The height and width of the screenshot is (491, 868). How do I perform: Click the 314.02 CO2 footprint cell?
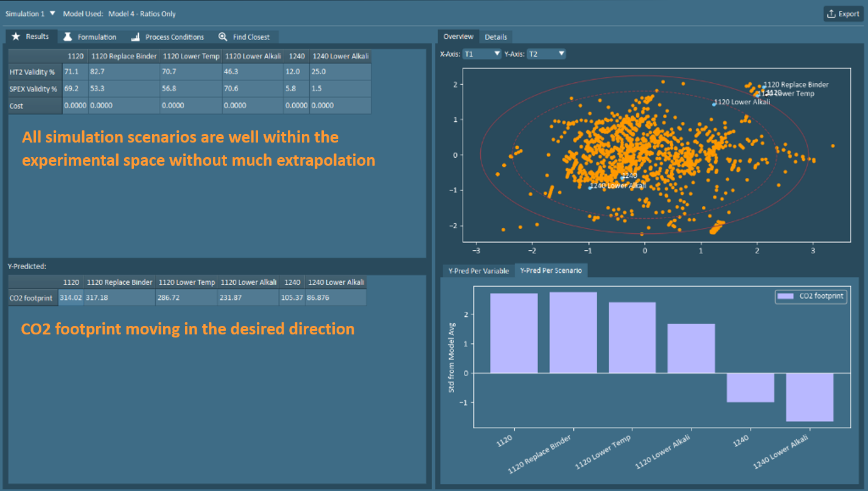(x=71, y=298)
